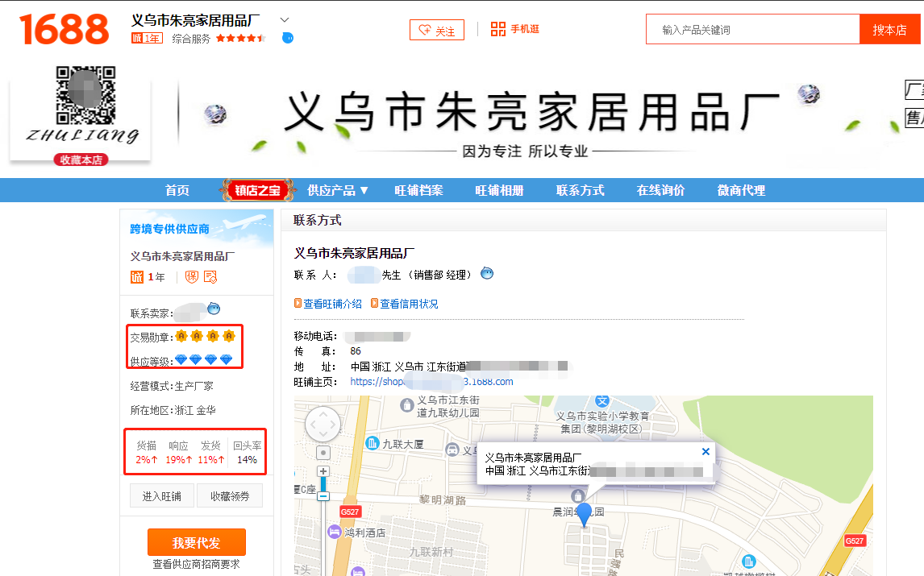This screenshot has height=576, width=924.
Task: Click the 经营模式:生产厂家 text
Action: [x=172, y=386]
